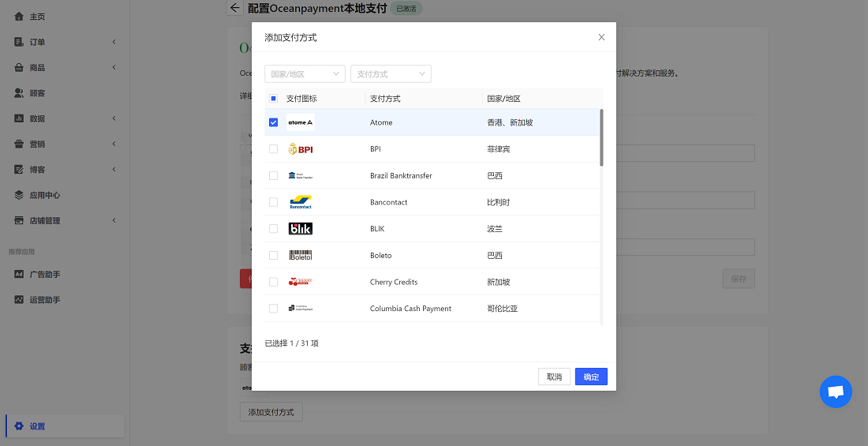Click the BLIK payment logo

301,229
